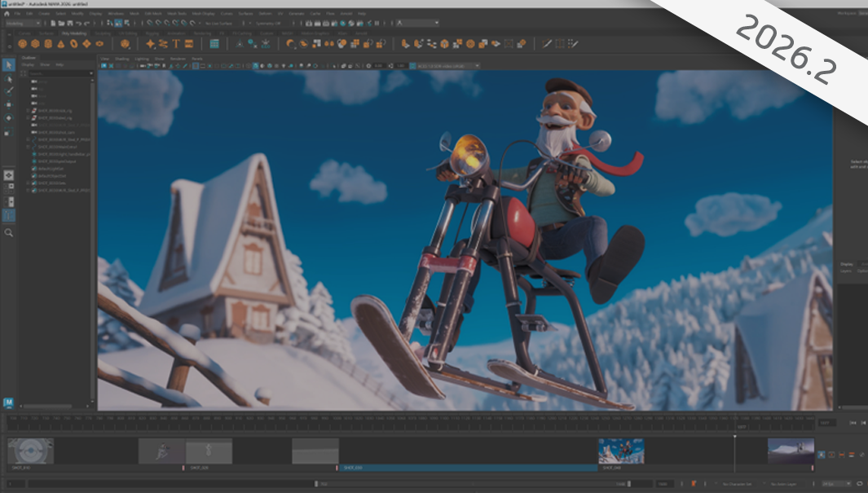The height and width of the screenshot is (493, 868).
Task: Open the Outliner search filter dropdown arrow
Action: 90,73
